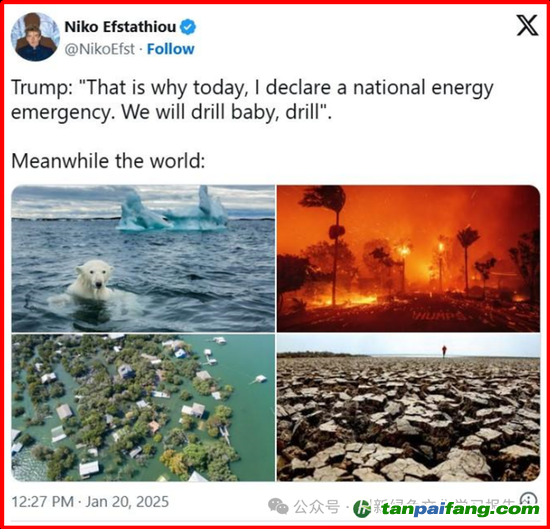Open the flooded neighborhood aerial photo
This screenshot has height=529, width=550.
[x=143, y=408]
